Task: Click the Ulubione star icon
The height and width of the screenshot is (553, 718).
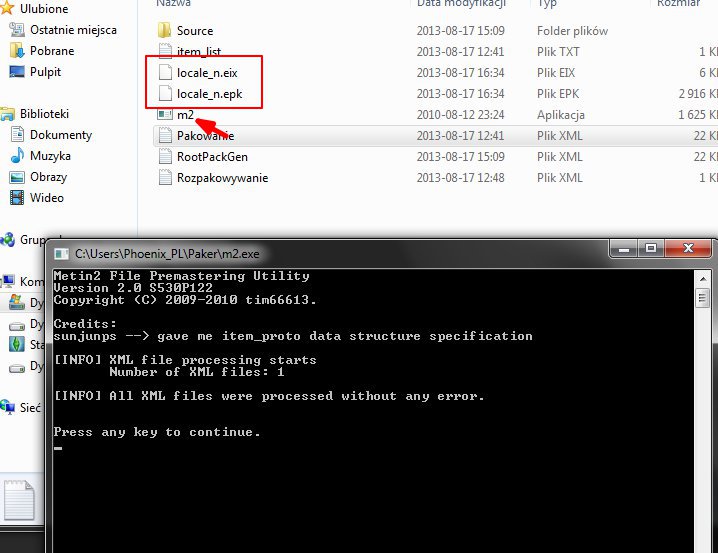Action: click(x=7, y=8)
